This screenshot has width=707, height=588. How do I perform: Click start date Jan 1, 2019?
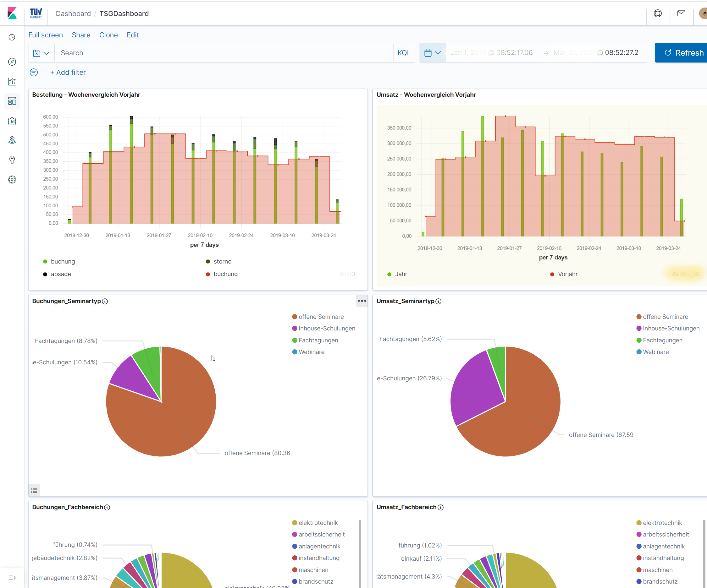pos(491,53)
